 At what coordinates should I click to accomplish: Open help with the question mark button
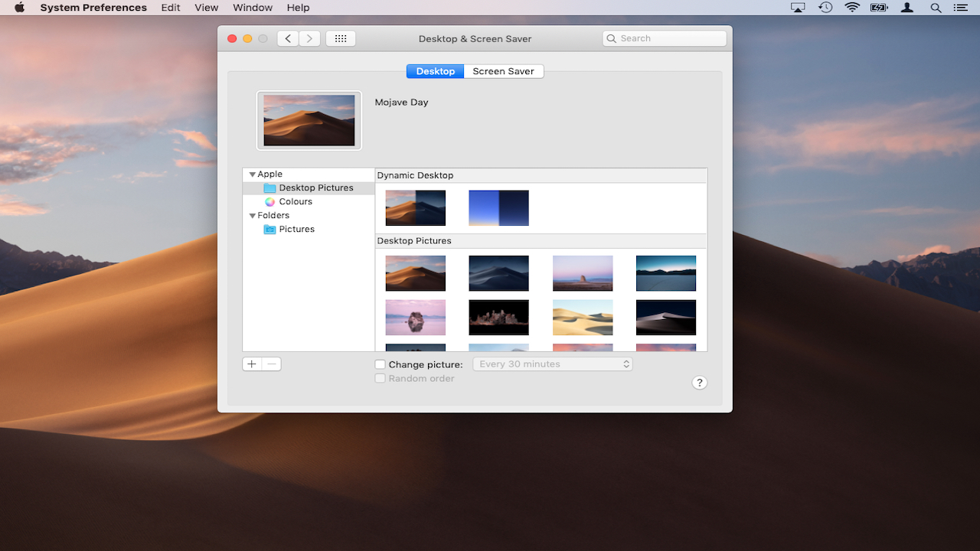point(699,383)
